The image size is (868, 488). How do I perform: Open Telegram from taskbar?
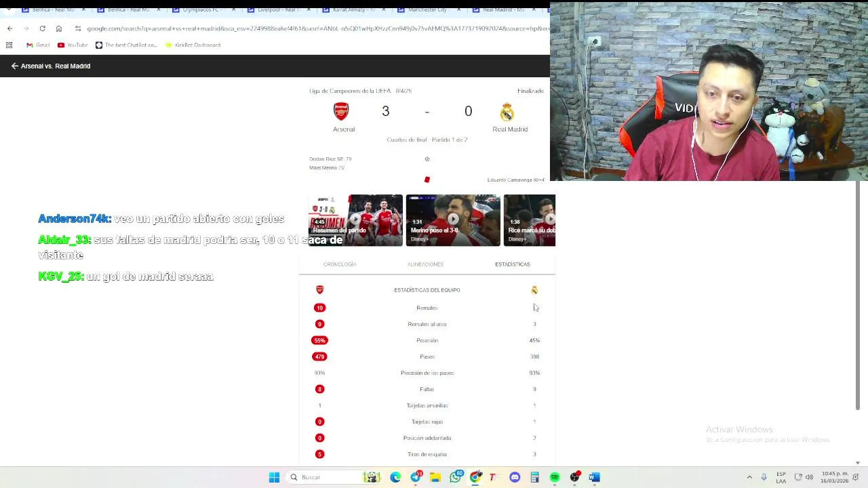pos(416,477)
